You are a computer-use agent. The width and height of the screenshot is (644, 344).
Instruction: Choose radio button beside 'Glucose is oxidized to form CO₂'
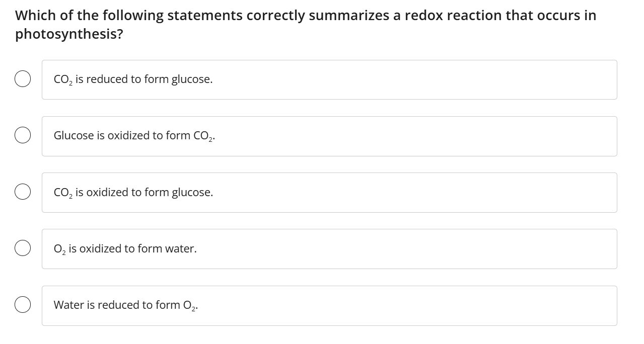(22, 136)
